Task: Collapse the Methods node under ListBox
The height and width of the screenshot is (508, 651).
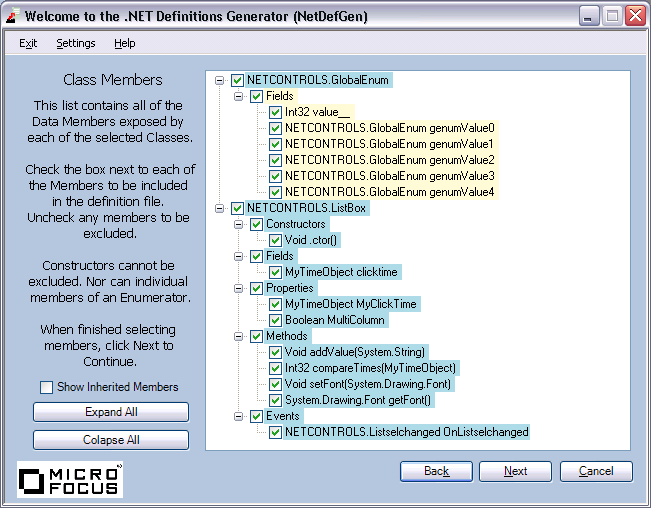Action: click(x=239, y=336)
